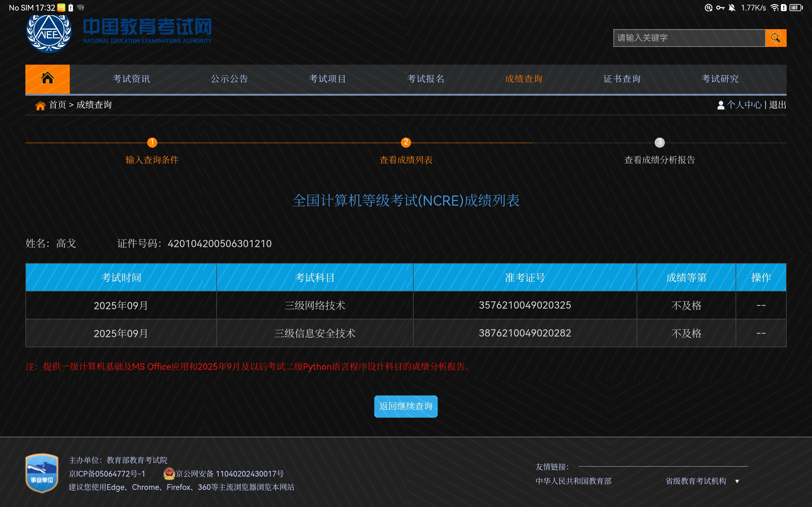Open 中华人民共和国教育部 friendly link
The image size is (812, 507).
pos(573,481)
